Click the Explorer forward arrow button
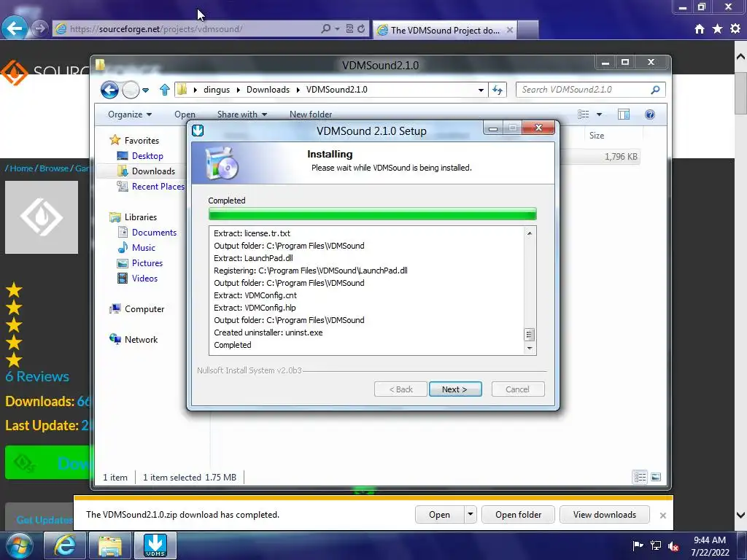 (x=131, y=90)
